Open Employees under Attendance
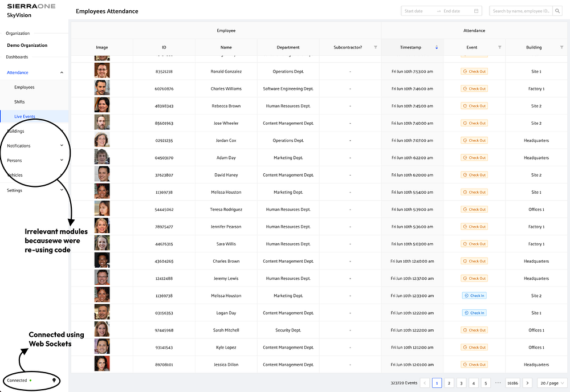The width and height of the screenshot is (570, 392). click(25, 88)
